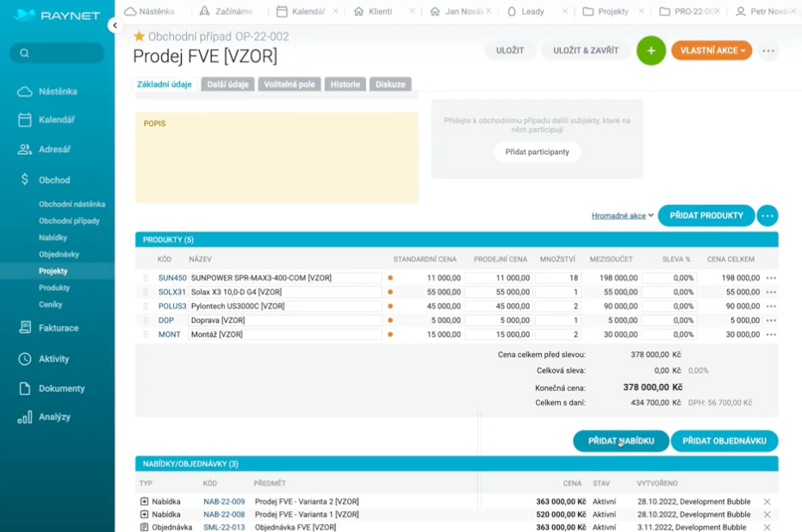Viewport: 802px width, 532px height.
Task: Click the yellow Popis description field
Action: pos(276,158)
